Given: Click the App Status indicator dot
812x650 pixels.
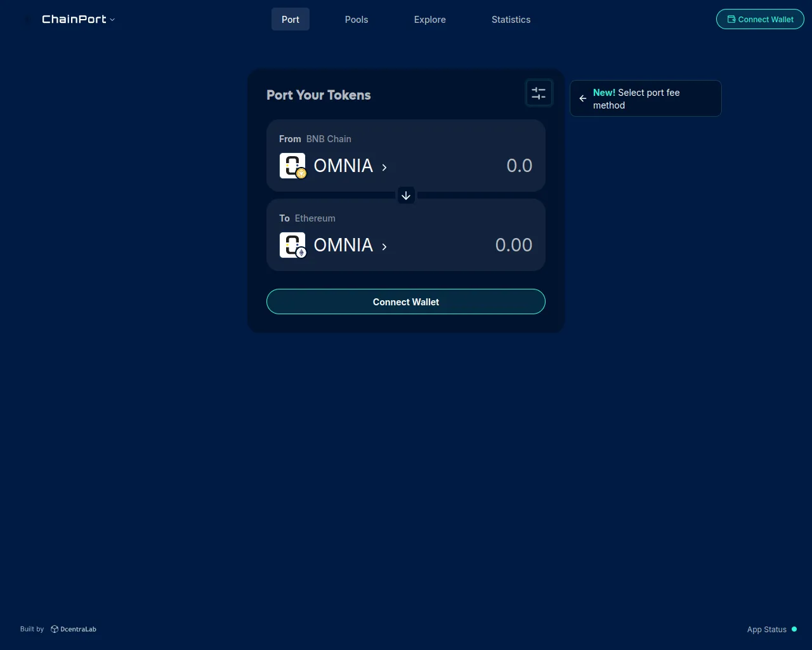Looking at the screenshot, I should pyautogui.click(x=794, y=629).
